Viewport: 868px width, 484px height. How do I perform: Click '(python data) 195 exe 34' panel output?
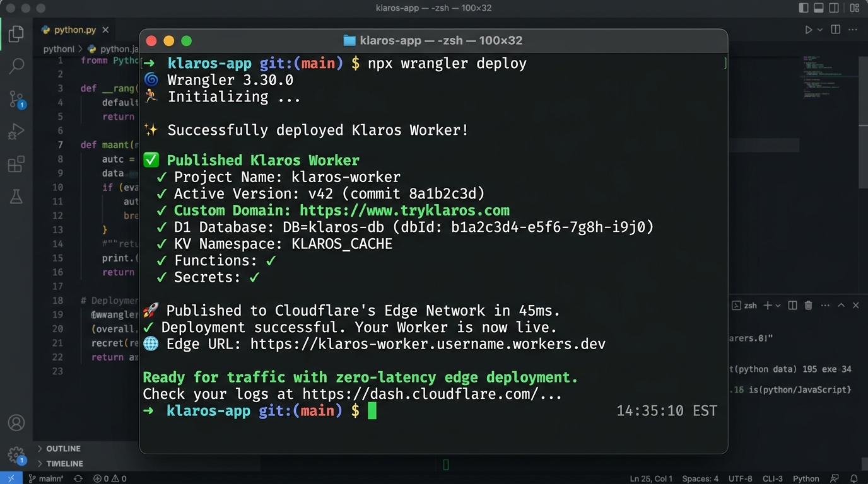pyautogui.click(x=790, y=369)
